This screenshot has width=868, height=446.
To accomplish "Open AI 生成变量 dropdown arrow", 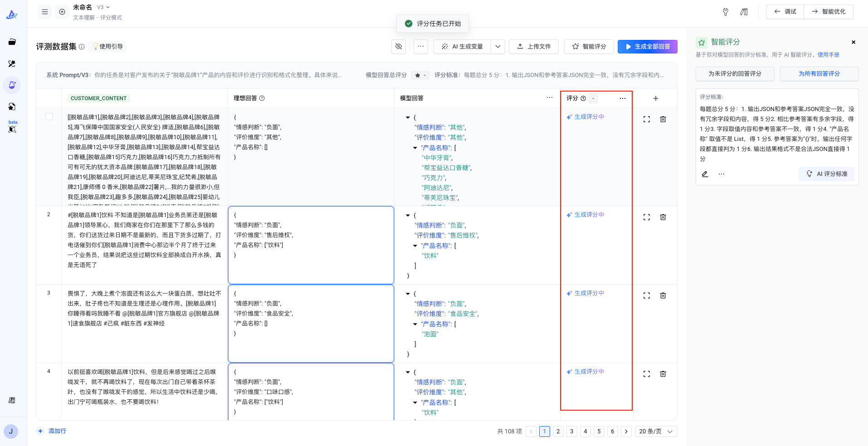I will tap(497, 46).
